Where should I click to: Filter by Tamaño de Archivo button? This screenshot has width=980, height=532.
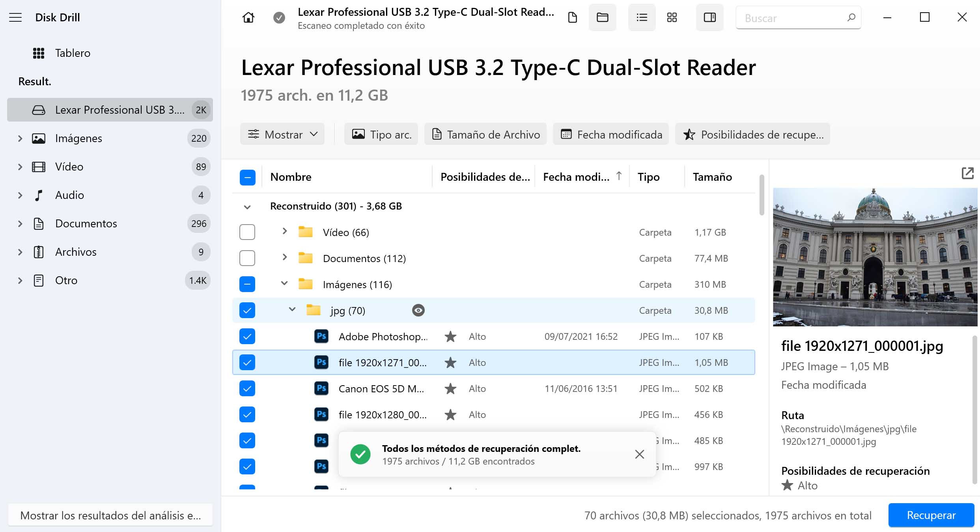pyautogui.click(x=485, y=134)
